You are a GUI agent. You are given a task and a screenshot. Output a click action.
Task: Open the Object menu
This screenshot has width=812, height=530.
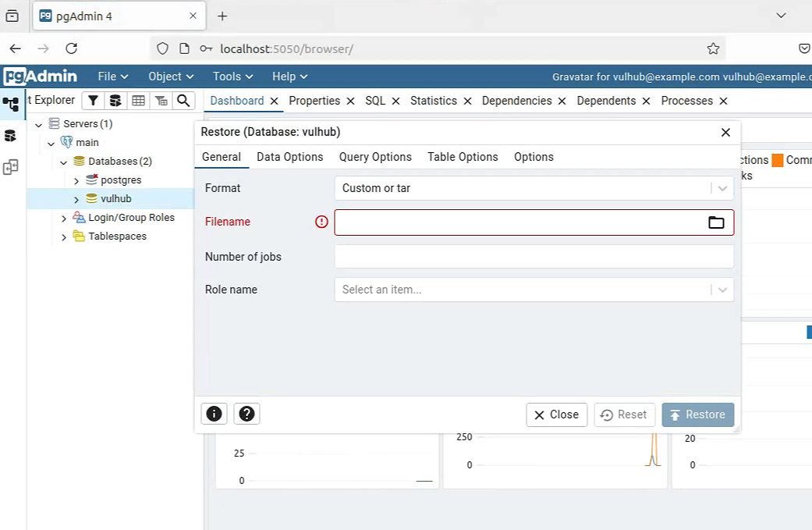pos(171,76)
